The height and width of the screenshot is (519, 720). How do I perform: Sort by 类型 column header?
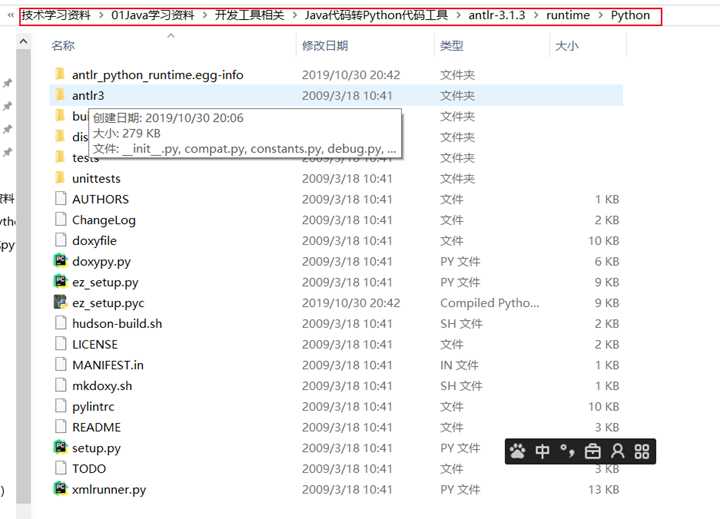452,45
